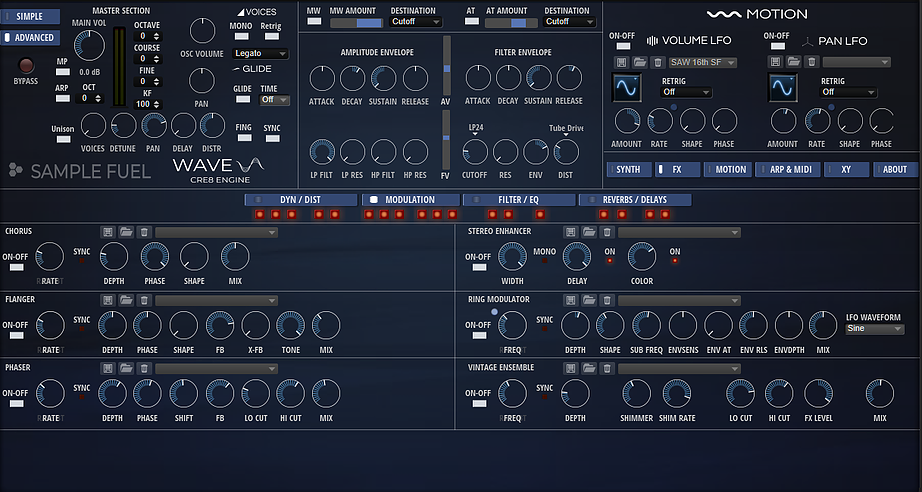Click the Volume LFO sine waveform display
The height and width of the screenshot is (492, 922).
pyautogui.click(x=626, y=87)
